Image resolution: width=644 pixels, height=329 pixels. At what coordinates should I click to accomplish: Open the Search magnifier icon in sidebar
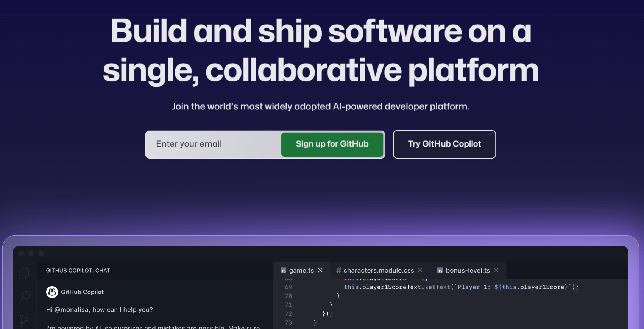[x=24, y=296]
